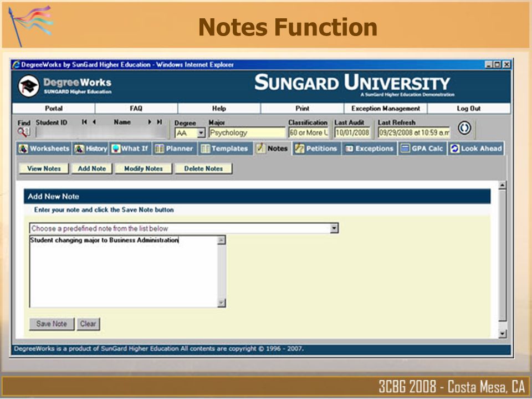Click the Portal menu item
This screenshot has width=532, height=399.
click(x=54, y=108)
